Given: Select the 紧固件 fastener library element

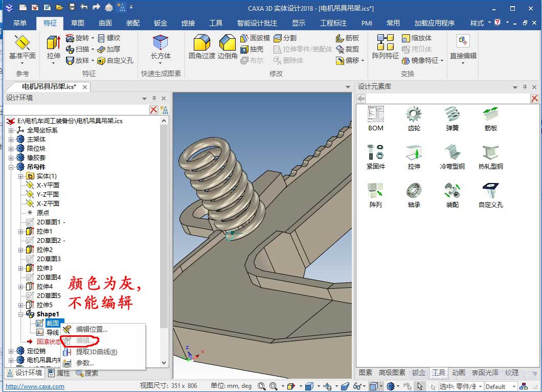Looking at the screenshot, I should coord(376,157).
